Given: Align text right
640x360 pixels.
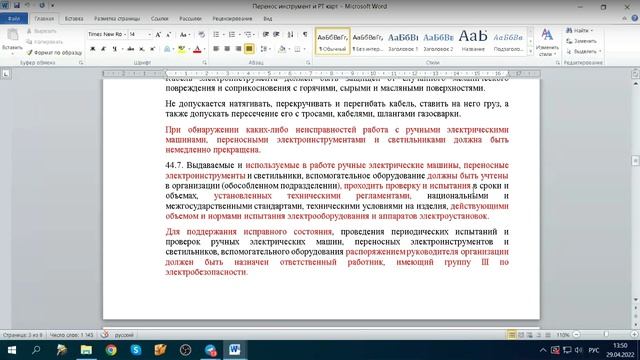Looking at the screenshot, I should click(238, 49).
